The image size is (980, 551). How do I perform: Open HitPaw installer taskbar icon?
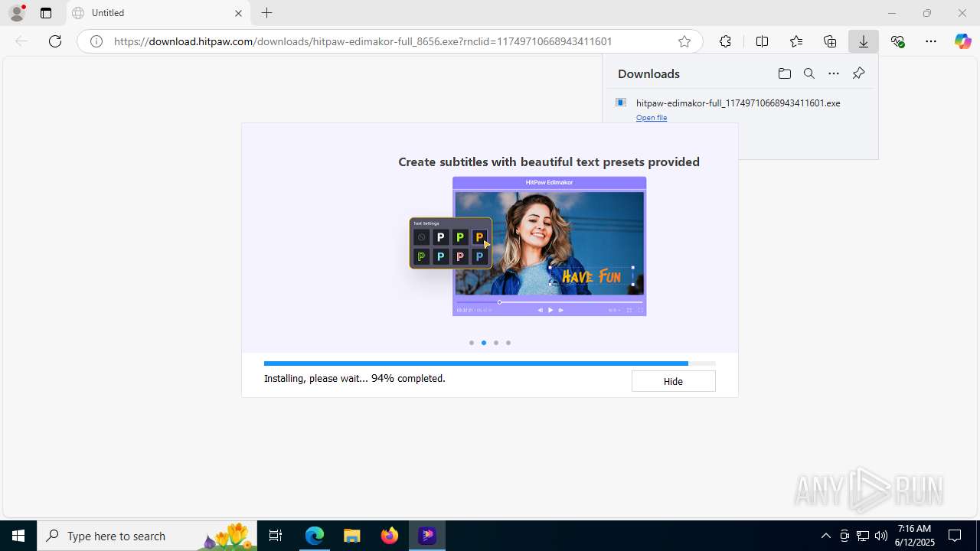pos(427,536)
